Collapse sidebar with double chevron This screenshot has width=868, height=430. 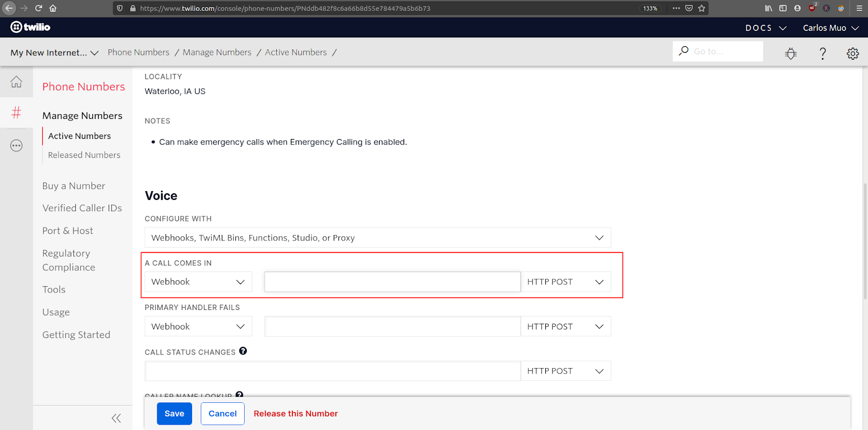click(x=116, y=418)
